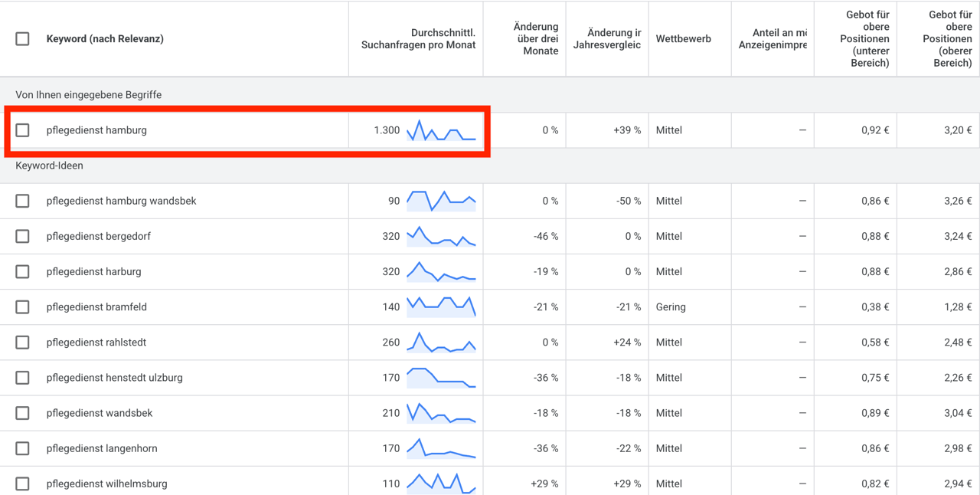This screenshot has height=495, width=980.
Task: Tick checkbox next to pflegedienst bramfeld
Action: tap(22, 307)
